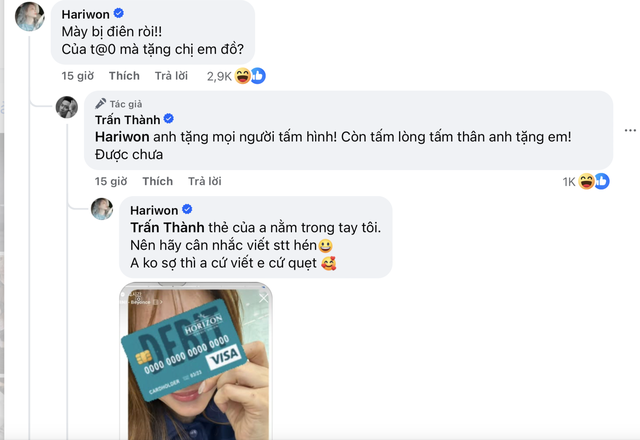Click Trấn Thành's profile avatar
640x440 pixels.
[x=67, y=107]
